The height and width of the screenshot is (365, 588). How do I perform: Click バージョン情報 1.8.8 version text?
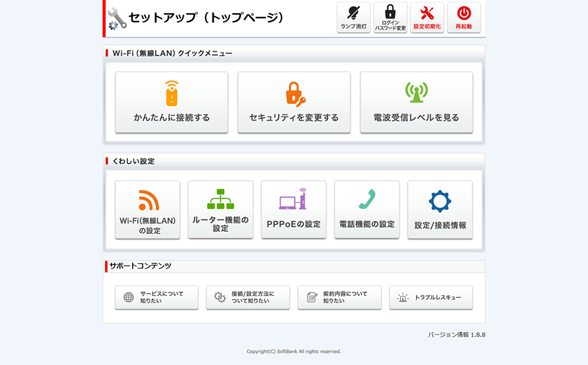pos(456,333)
